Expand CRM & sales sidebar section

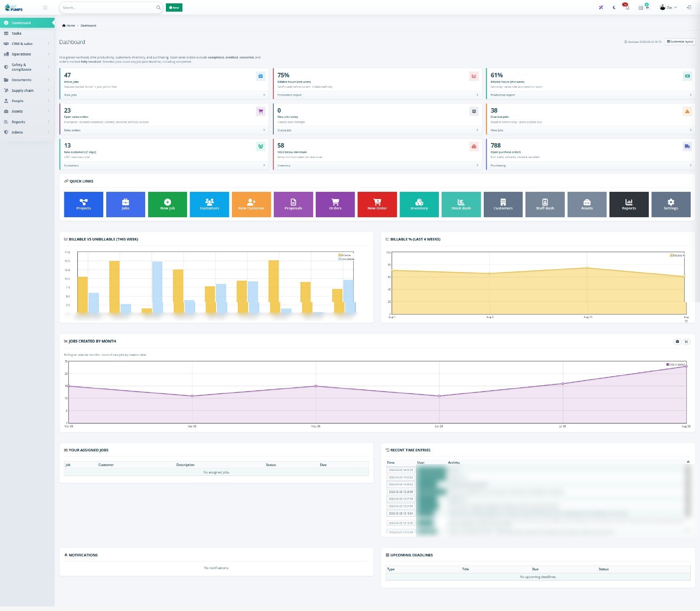tap(27, 44)
